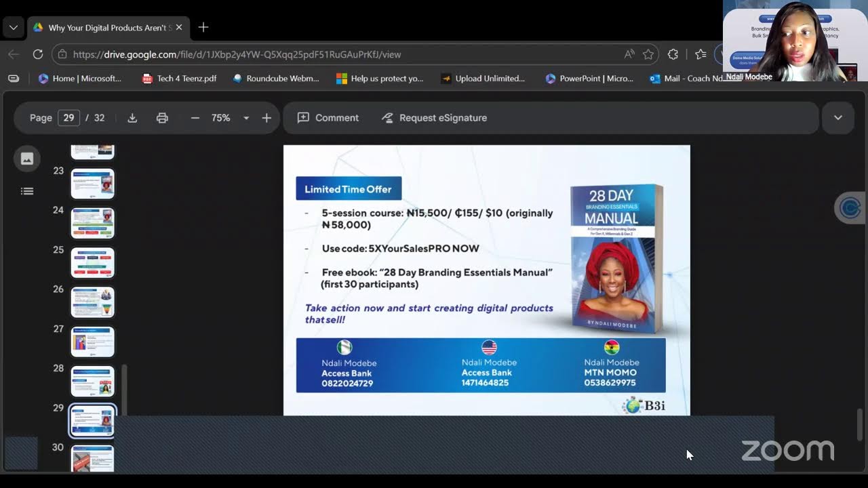
Task: Open page 26 thumbnail
Action: coord(92,302)
